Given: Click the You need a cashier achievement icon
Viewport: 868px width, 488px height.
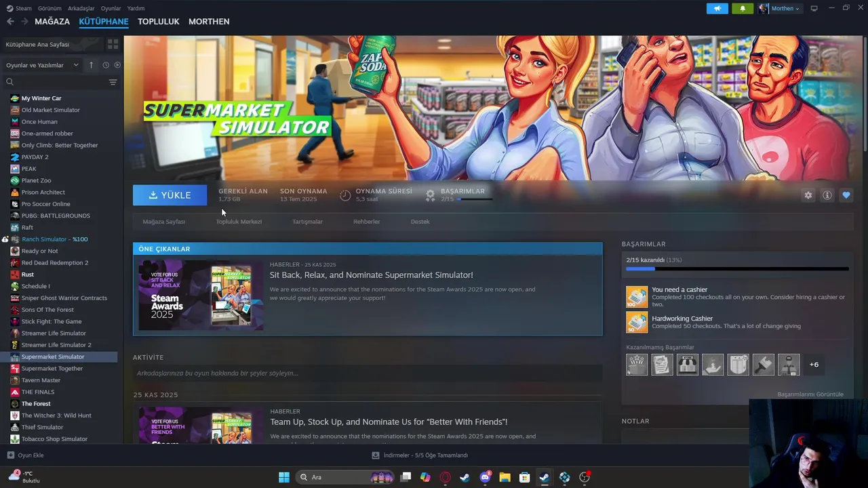Looking at the screenshot, I should point(637,296).
